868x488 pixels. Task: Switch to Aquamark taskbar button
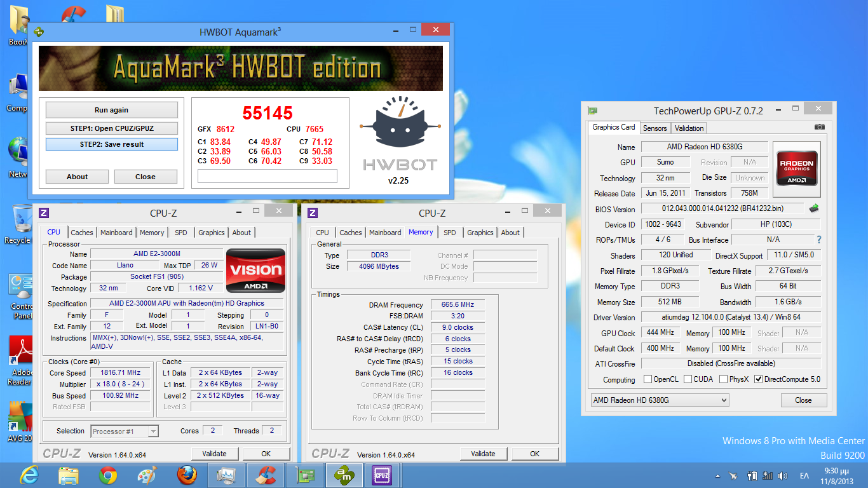(344, 475)
